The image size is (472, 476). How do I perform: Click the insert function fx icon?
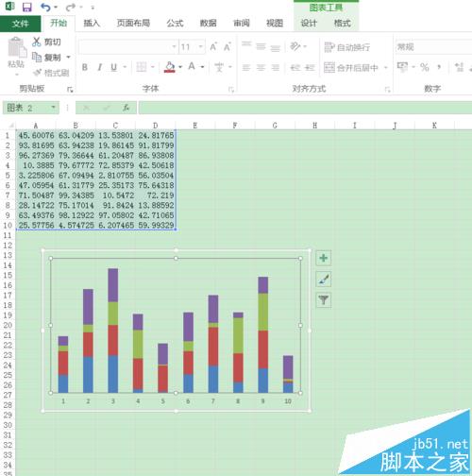pos(126,108)
